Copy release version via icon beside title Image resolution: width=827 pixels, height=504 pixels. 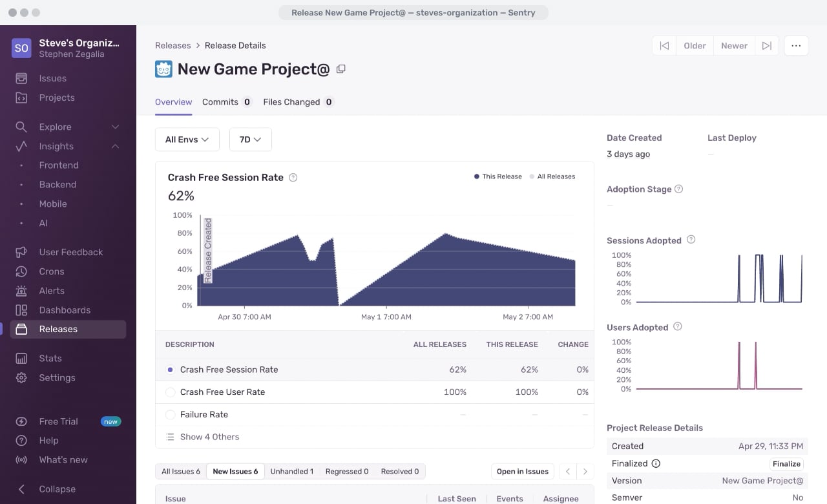coord(341,69)
